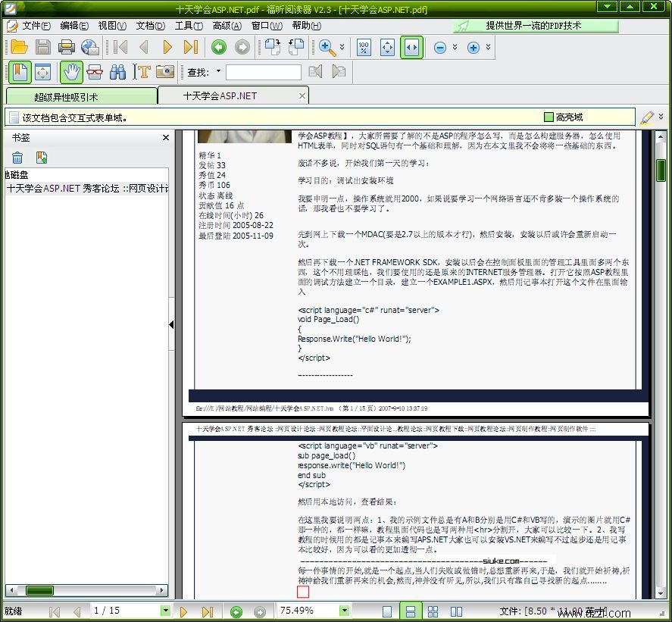Rotate the page counterclockwise
The width and height of the screenshot is (672, 622).
[x=296, y=47]
